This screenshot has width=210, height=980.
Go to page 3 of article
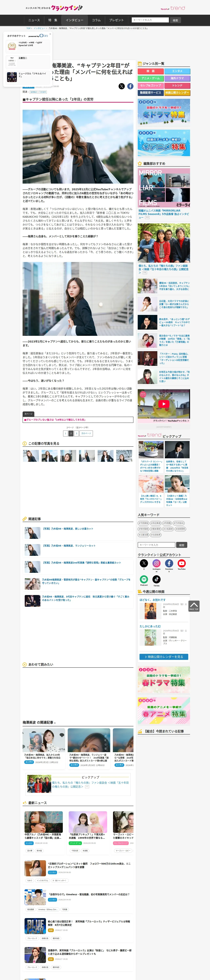(76, 433)
